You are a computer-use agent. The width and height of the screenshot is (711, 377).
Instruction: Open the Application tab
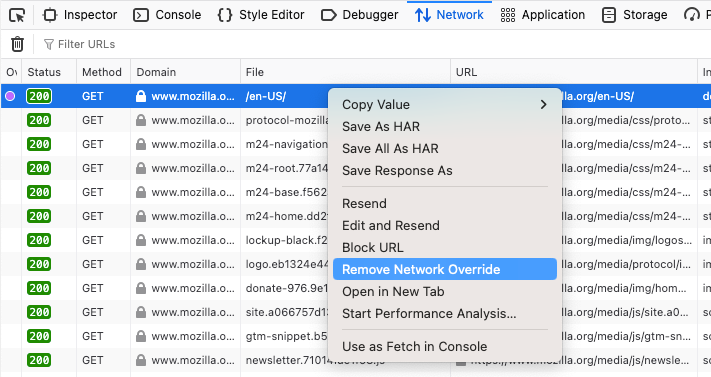[x=542, y=15]
